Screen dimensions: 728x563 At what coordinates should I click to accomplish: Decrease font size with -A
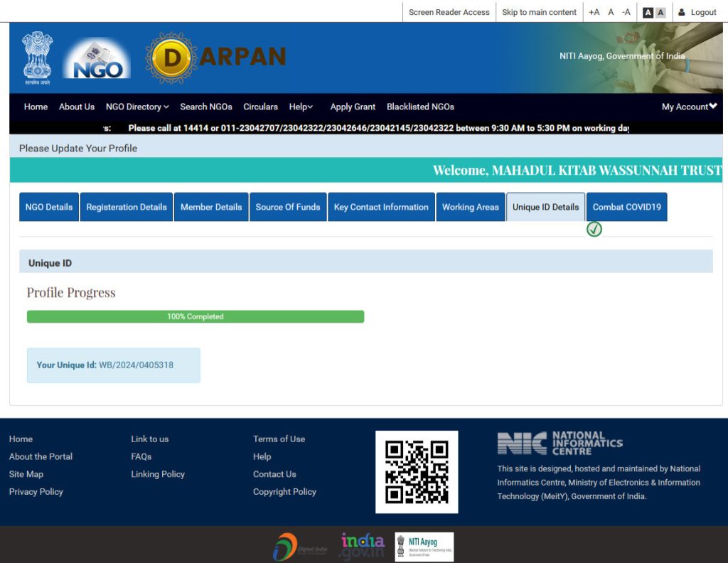626,12
